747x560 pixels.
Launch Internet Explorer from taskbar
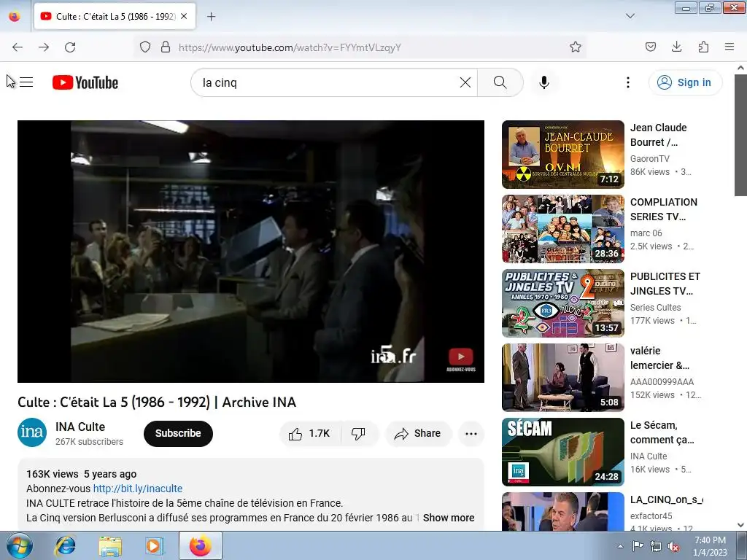pos(65,545)
